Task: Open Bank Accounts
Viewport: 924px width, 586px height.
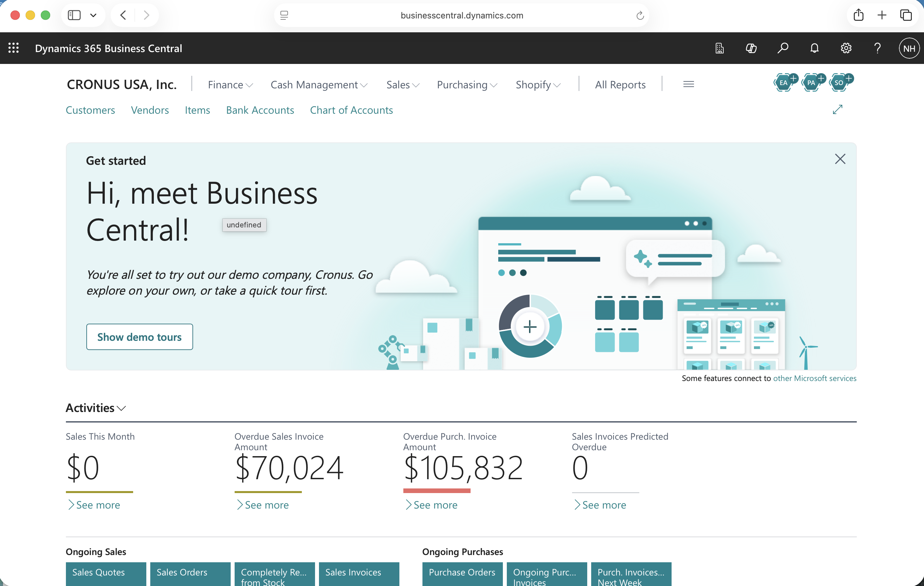Action: (260, 110)
